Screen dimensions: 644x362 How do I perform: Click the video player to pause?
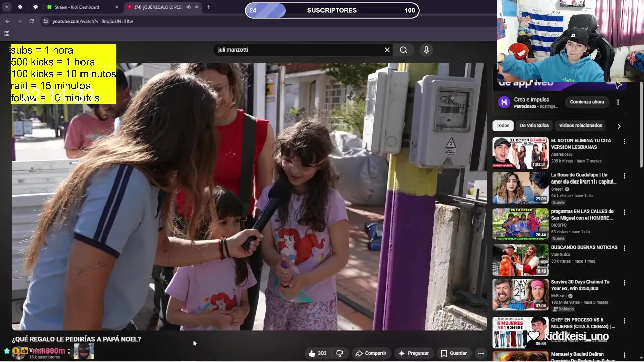249,197
